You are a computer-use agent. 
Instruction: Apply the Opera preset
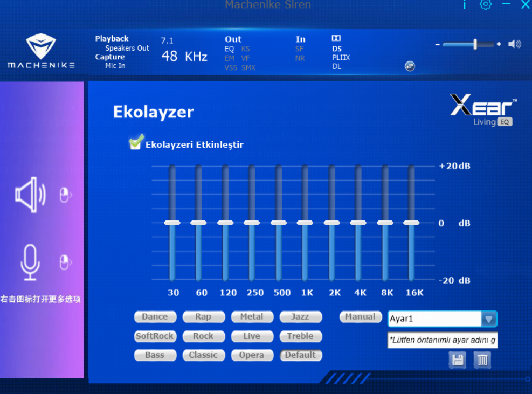252,355
